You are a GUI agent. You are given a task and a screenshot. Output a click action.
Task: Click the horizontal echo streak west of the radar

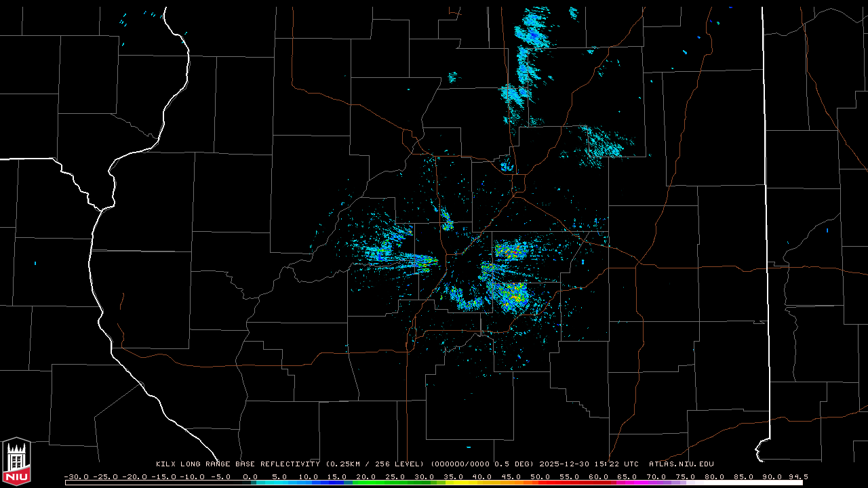407,259
